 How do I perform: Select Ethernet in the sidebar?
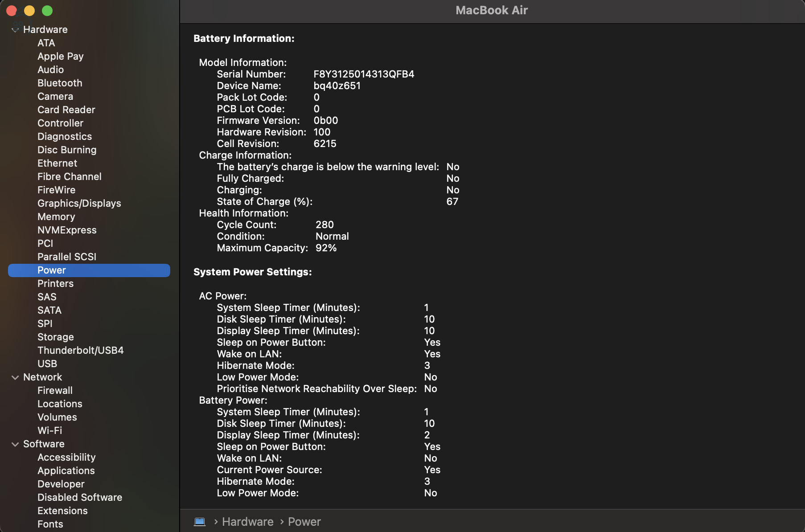coord(57,164)
